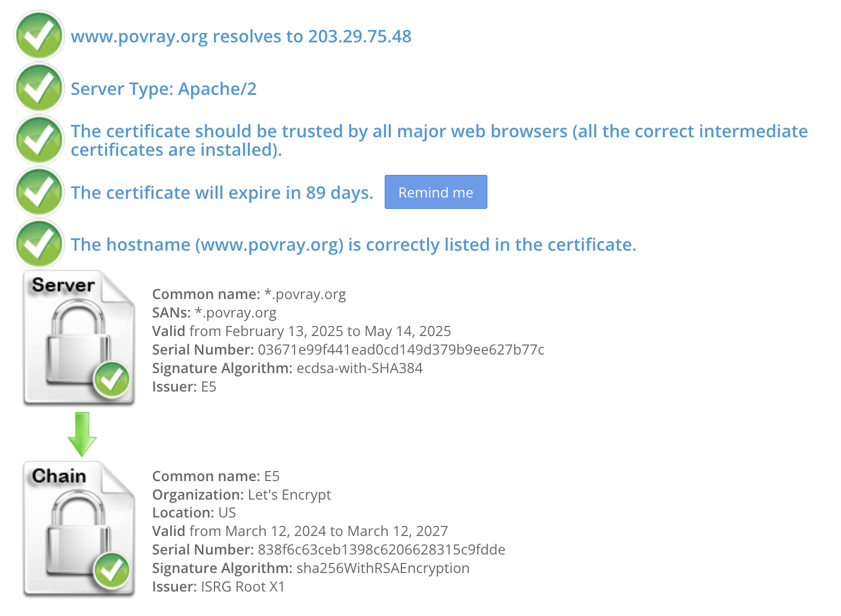This screenshot has height=616, width=841.
Task: Click the Server Type: Apache/2 text
Action: (164, 89)
